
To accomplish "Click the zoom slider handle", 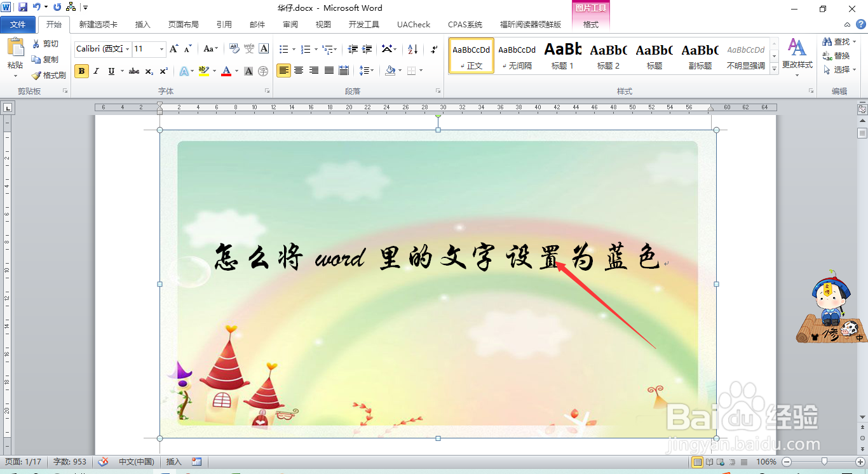I will [x=824, y=462].
